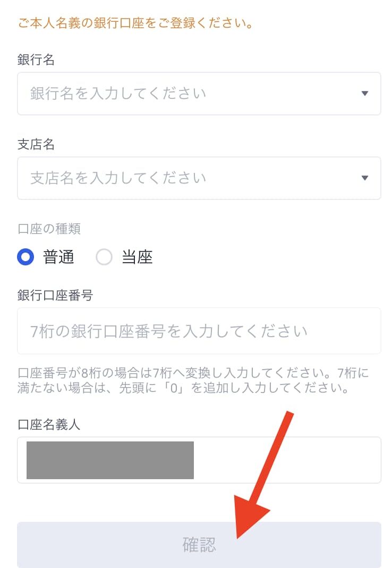Image resolution: width=392 pixels, height=568 pixels.
Task: Select the 普通 radio button
Action: [x=25, y=257]
